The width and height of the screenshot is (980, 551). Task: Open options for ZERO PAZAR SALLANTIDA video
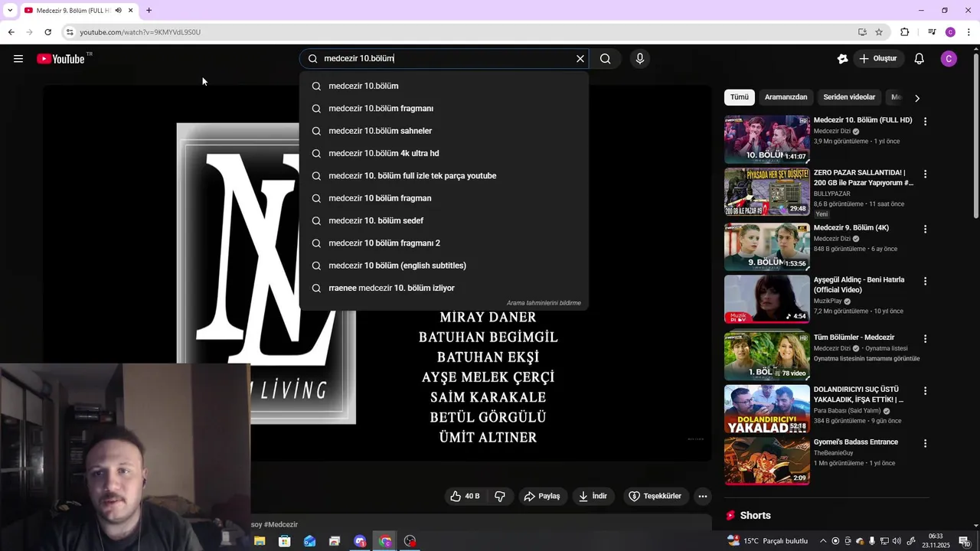925,174
